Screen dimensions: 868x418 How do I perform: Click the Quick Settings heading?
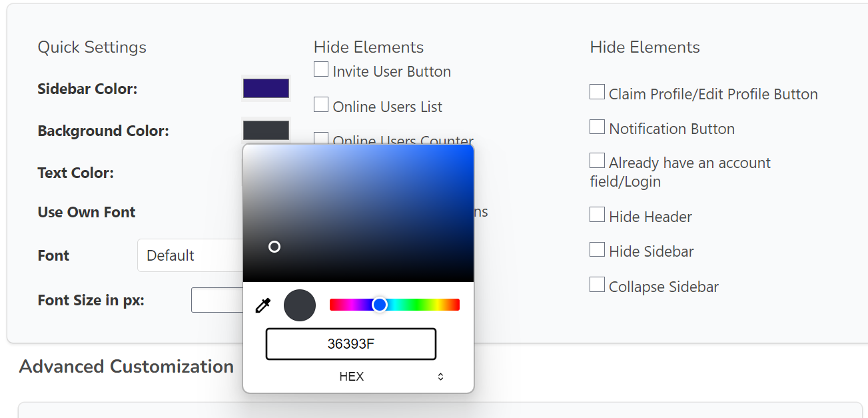92,47
